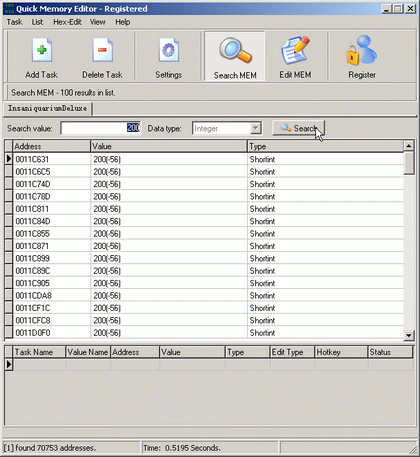Click the results list scroll-up arrow

point(409,146)
